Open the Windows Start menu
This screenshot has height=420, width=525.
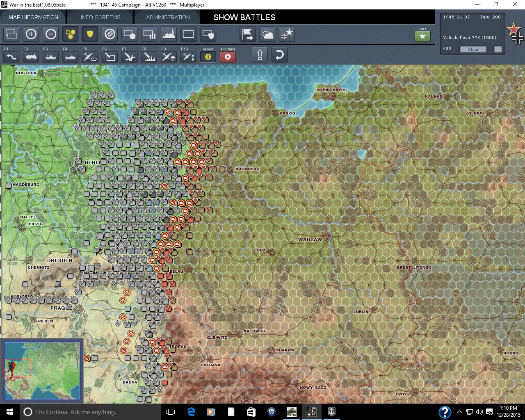pos(10,412)
